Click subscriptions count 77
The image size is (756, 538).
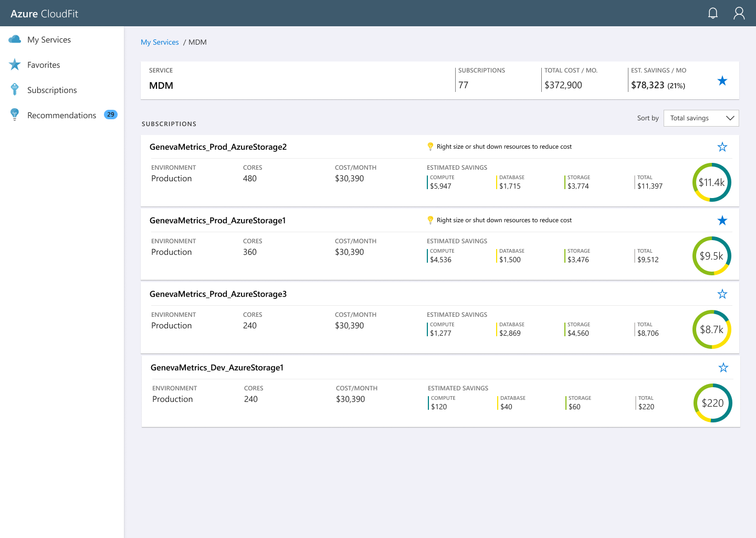(463, 85)
